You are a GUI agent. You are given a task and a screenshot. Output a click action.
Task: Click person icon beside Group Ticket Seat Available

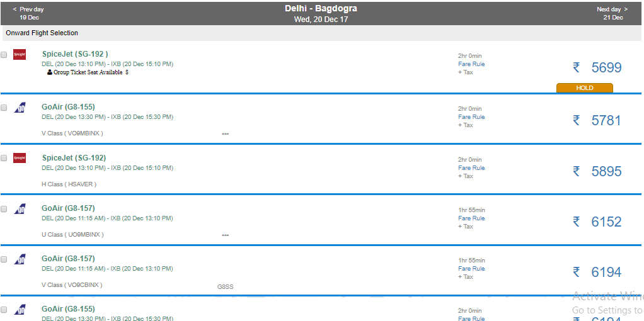pos(50,72)
